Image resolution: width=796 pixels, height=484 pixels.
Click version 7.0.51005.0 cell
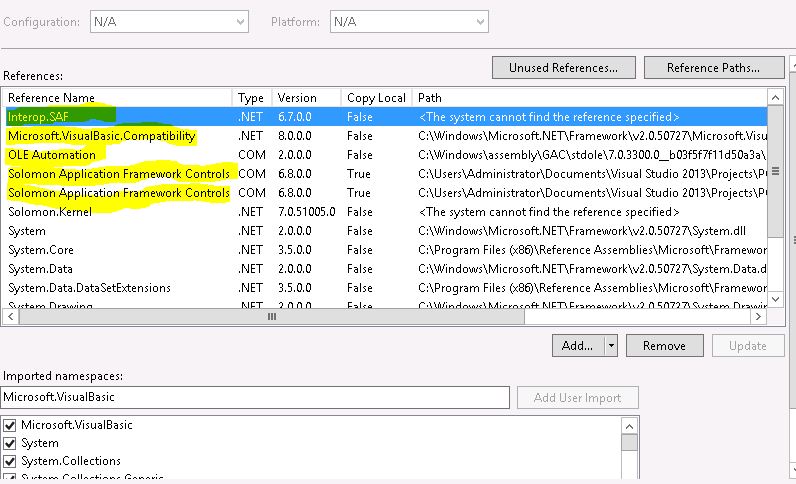pos(307,212)
